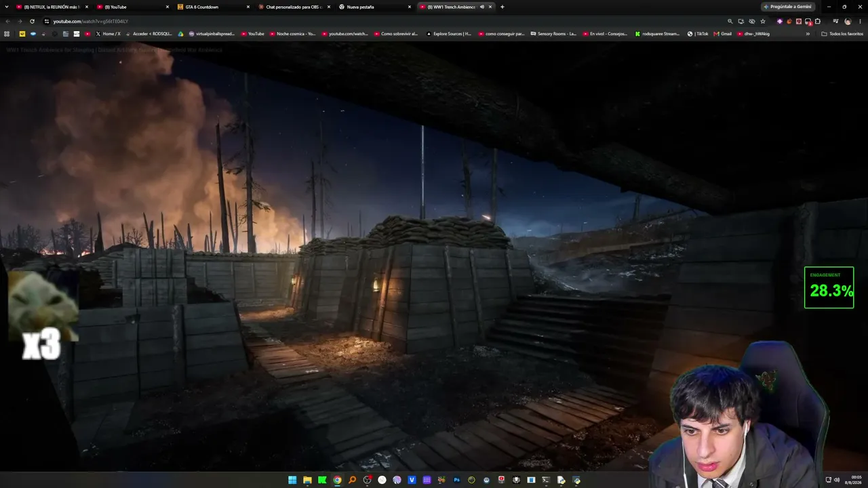868x488 pixels.
Task: Open the Todos los favoritos folder
Action: click(842, 33)
